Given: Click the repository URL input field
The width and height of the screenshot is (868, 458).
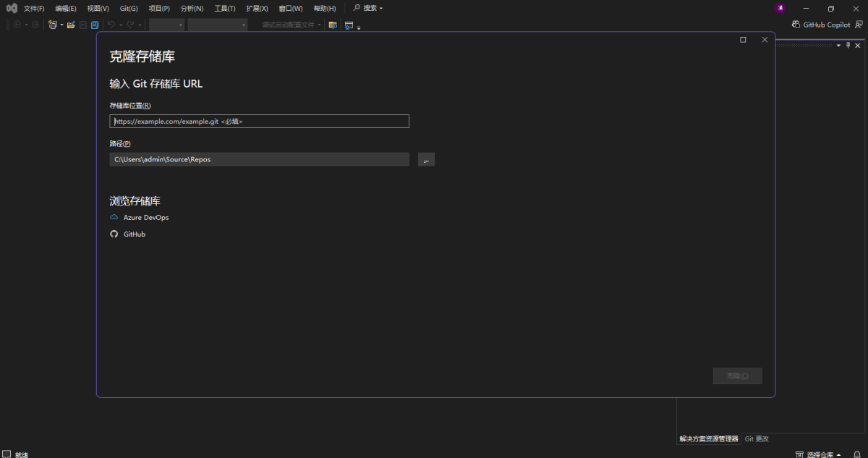Looking at the screenshot, I should 259,121.
